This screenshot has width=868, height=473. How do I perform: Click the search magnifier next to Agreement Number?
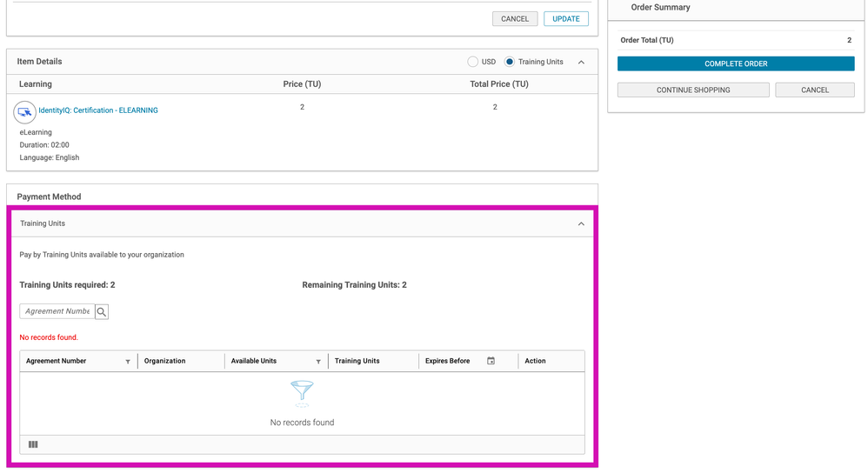(102, 312)
